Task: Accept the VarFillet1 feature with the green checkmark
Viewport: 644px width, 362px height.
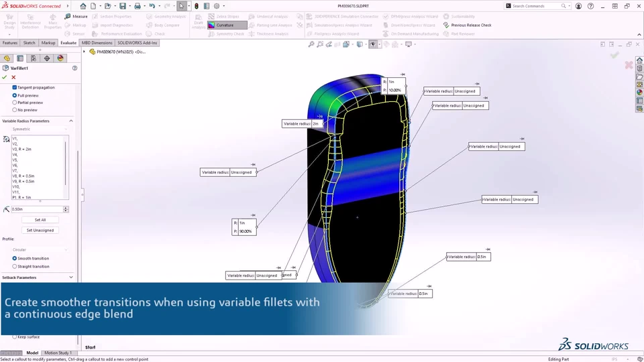Action: tap(5, 77)
